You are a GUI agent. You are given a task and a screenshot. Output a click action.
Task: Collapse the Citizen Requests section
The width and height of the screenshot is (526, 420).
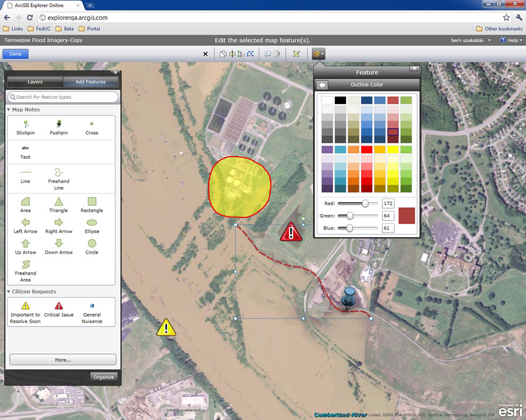(x=9, y=291)
